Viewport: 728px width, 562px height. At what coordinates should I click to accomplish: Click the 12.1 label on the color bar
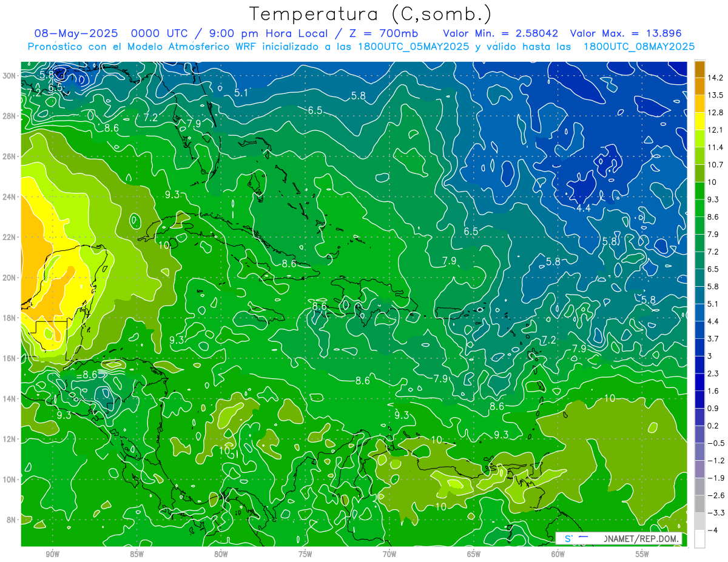click(x=715, y=130)
